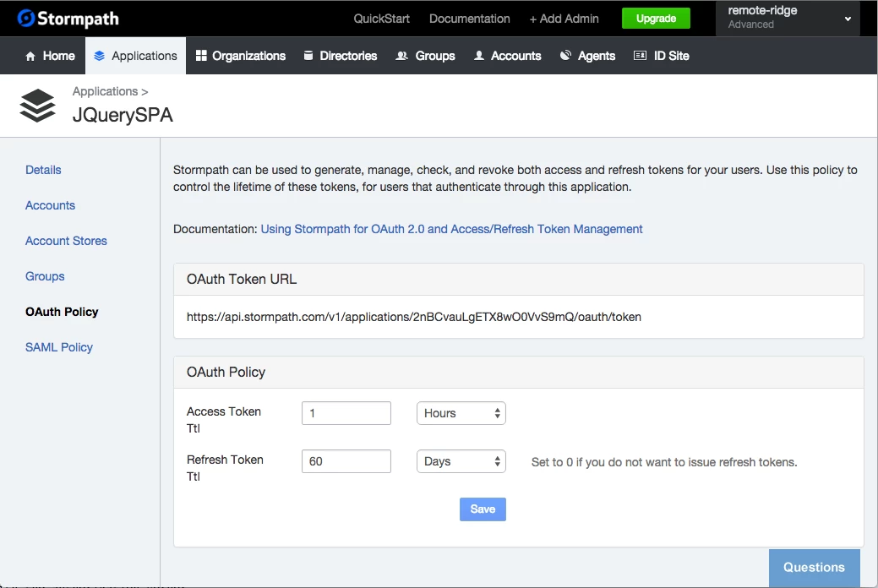Click the ID Site icon
Image resolution: width=878 pixels, height=588 pixels.
click(x=640, y=56)
